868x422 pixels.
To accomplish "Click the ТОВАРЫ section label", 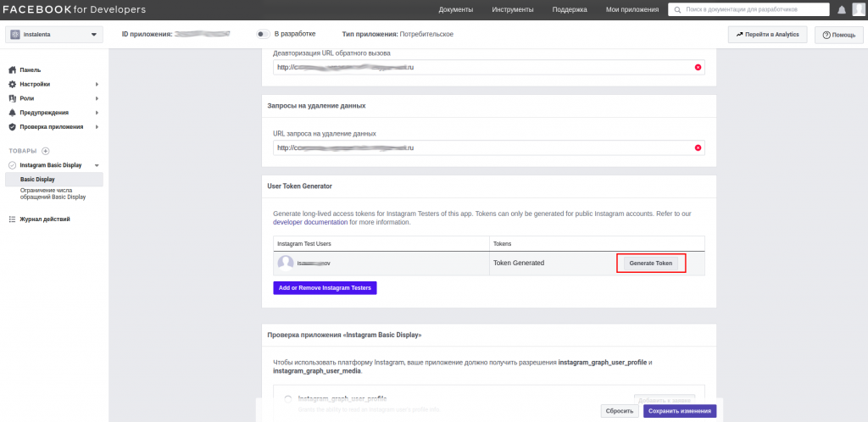I will (x=23, y=151).
